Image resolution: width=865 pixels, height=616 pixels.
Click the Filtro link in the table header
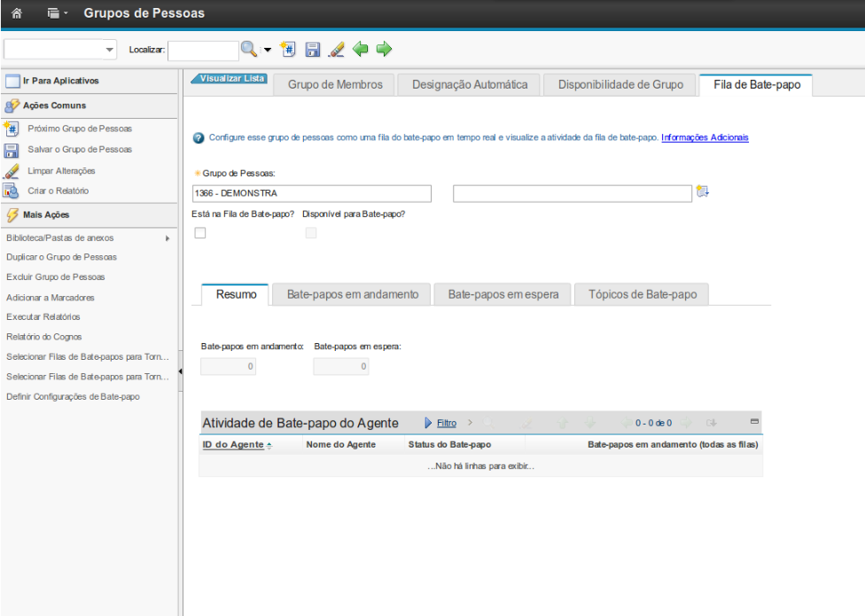(x=447, y=423)
